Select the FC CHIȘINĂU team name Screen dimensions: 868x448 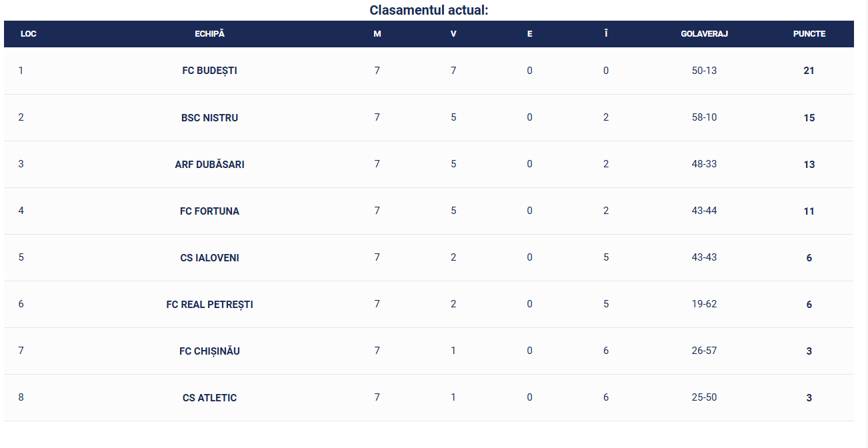(x=209, y=351)
